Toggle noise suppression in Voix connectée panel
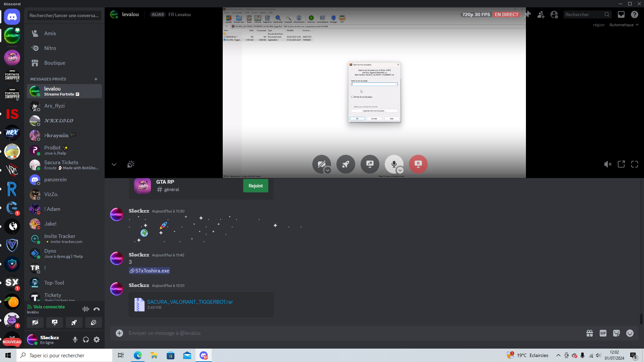Image resolution: width=644 pixels, height=362 pixels. click(86, 309)
